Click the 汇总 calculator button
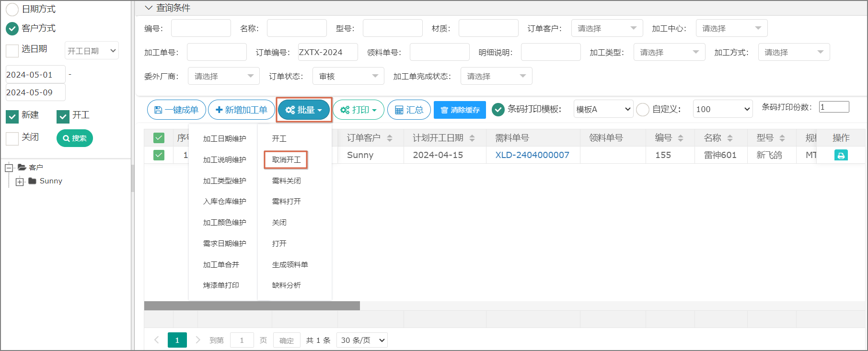The width and height of the screenshot is (868, 351). (409, 110)
